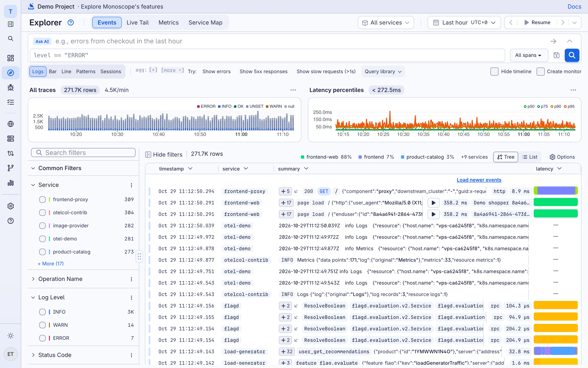The image size is (588, 368).
Task: Open the help circle icon in sidebar
Action: [10, 221]
